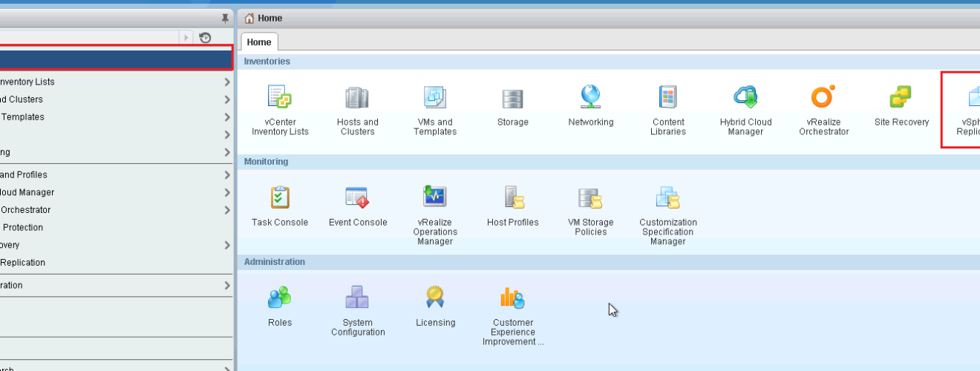This screenshot has width=980, height=371.
Task: Expand the Administration row chevron in the navigator
Action: tap(227, 285)
